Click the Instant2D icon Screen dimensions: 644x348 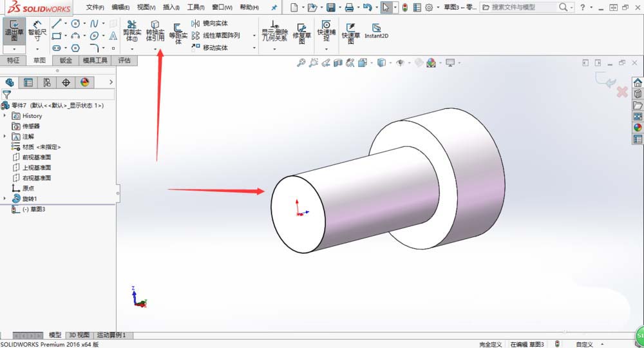[376, 32]
